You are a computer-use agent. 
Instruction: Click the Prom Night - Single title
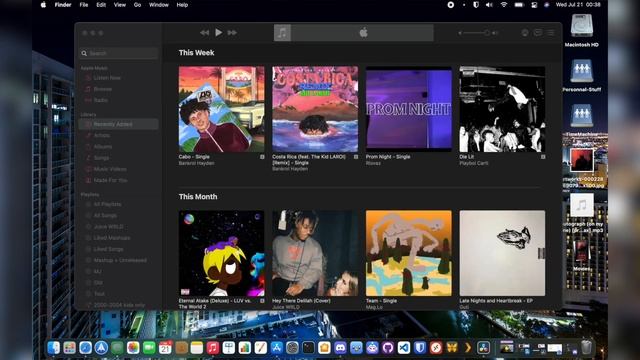point(388,157)
